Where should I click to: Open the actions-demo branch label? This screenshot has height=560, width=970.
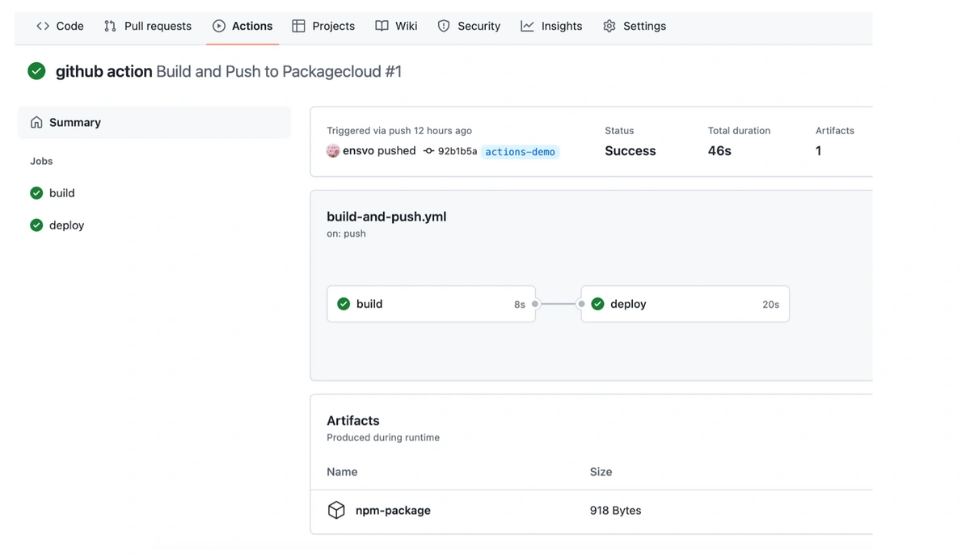(520, 152)
